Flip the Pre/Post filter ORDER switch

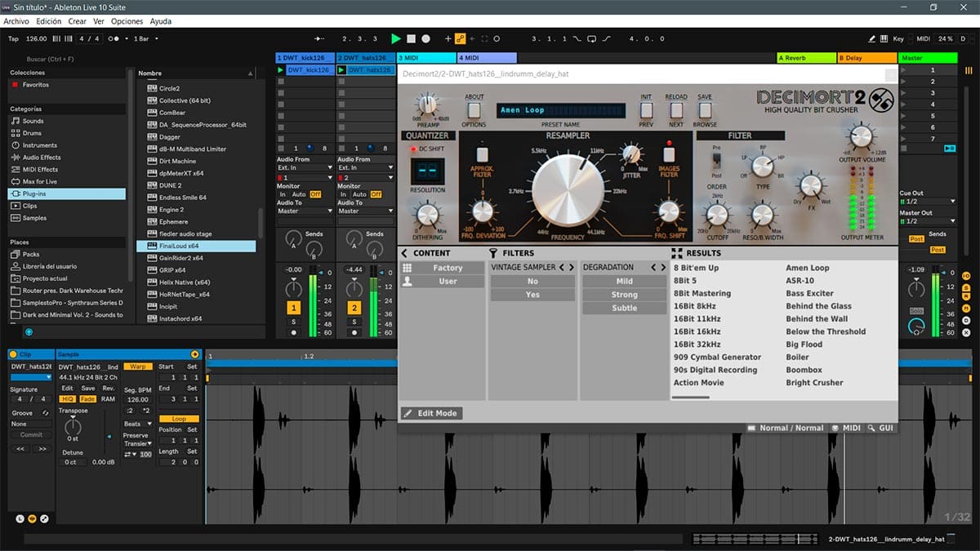pos(717,161)
